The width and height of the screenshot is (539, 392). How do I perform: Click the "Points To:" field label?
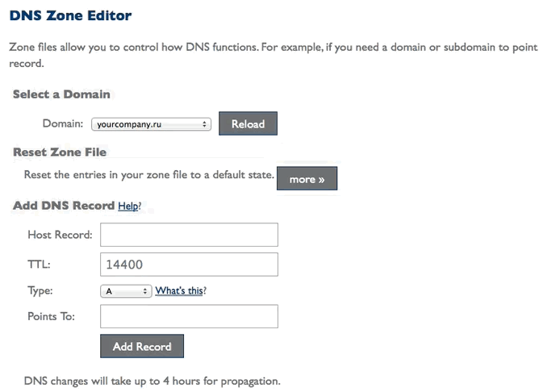(51, 316)
